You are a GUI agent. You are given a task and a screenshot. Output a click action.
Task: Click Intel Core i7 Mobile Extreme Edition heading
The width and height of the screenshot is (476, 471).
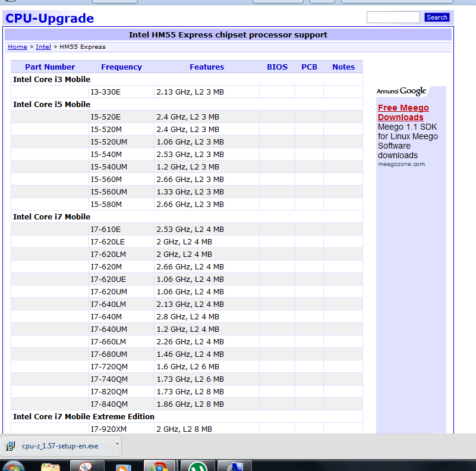click(x=83, y=416)
